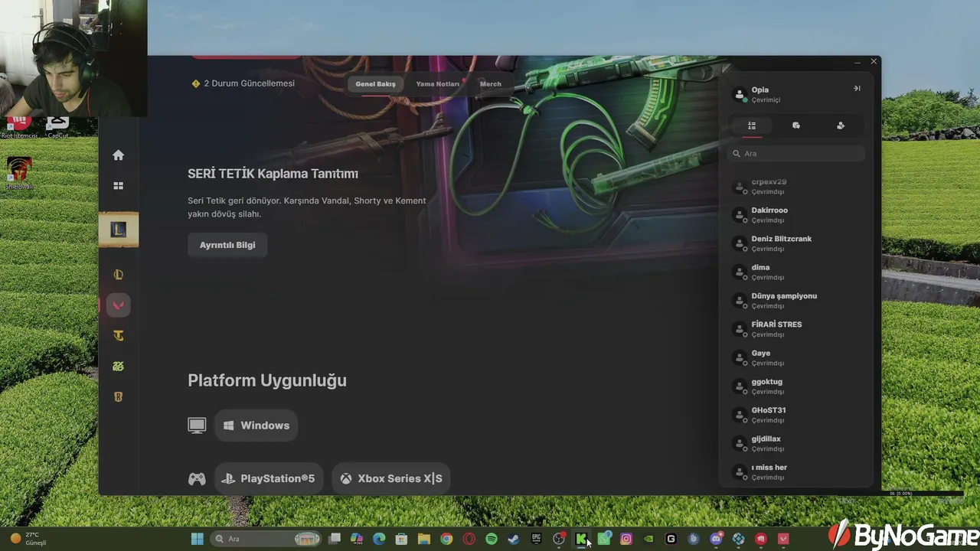Switch to the Merch tab
The height and width of the screenshot is (551, 980).
[x=491, y=84]
